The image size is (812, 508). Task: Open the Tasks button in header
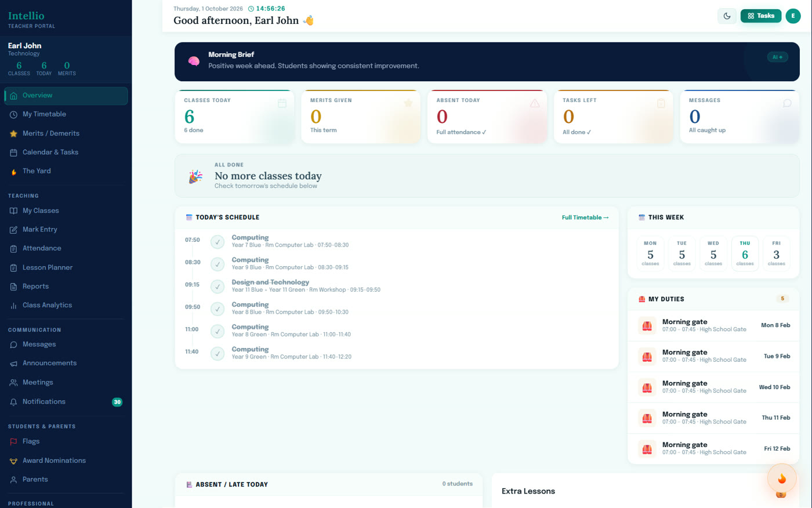[x=760, y=16]
